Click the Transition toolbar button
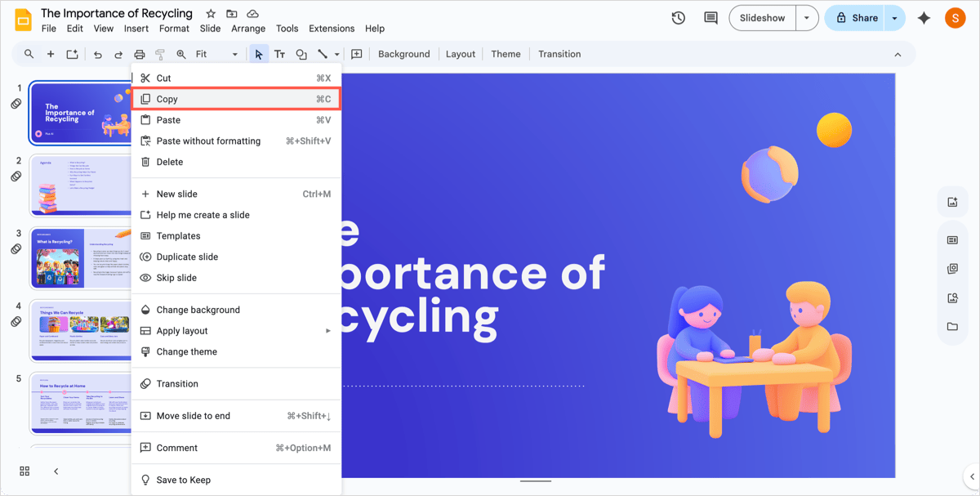Image resolution: width=980 pixels, height=496 pixels. (x=559, y=54)
